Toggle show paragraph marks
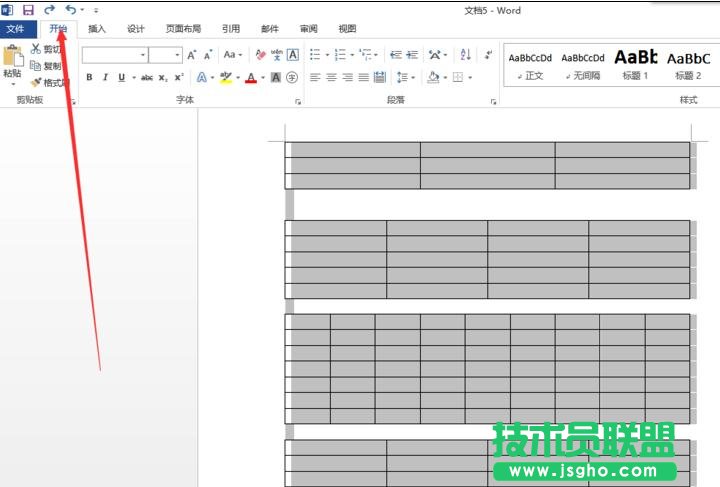This screenshot has width=720, height=487. 489,55
